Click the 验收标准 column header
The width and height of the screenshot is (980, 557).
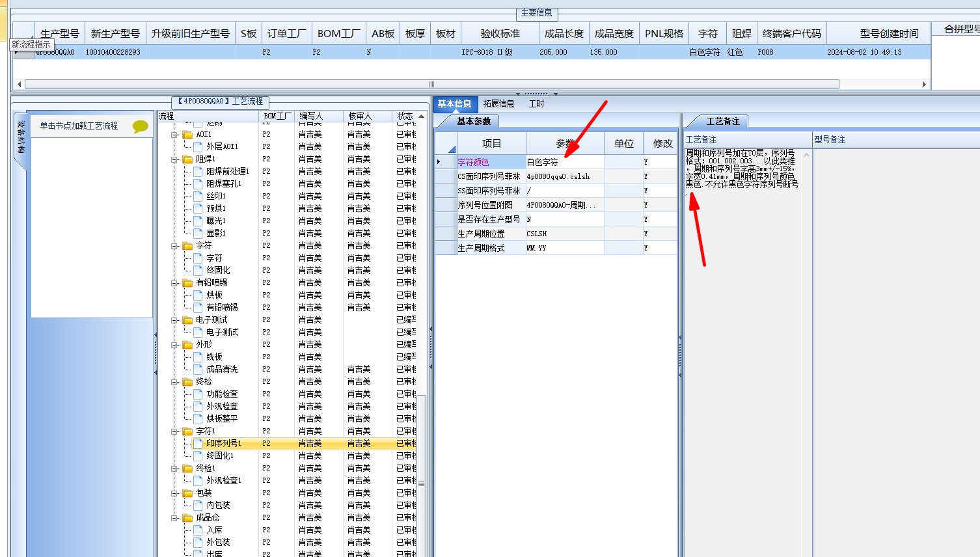[500, 34]
